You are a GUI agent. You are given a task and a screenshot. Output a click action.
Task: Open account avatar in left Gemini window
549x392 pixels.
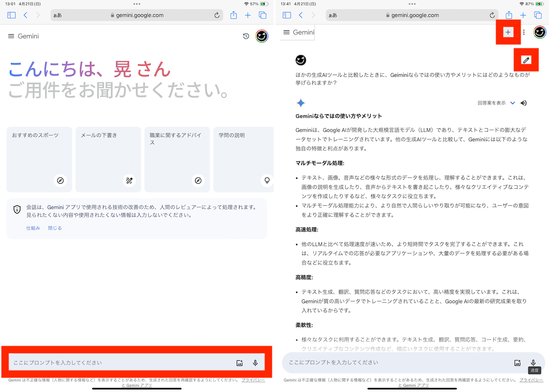click(262, 36)
